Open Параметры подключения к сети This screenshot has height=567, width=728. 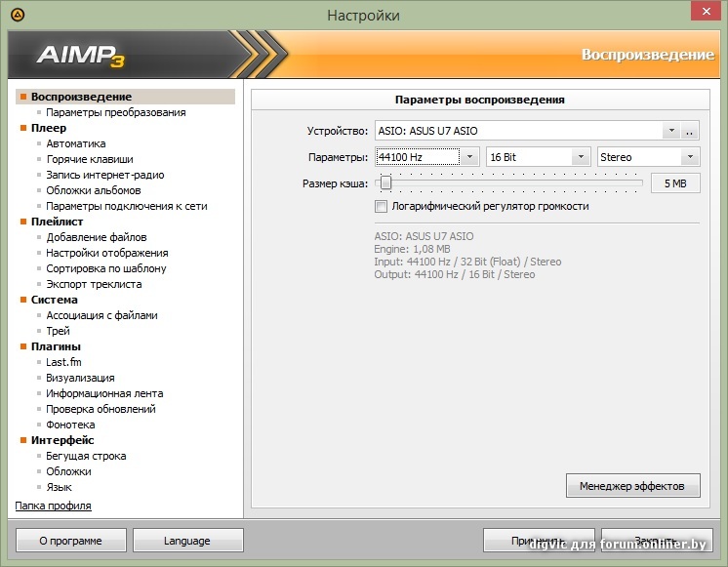coord(126,206)
